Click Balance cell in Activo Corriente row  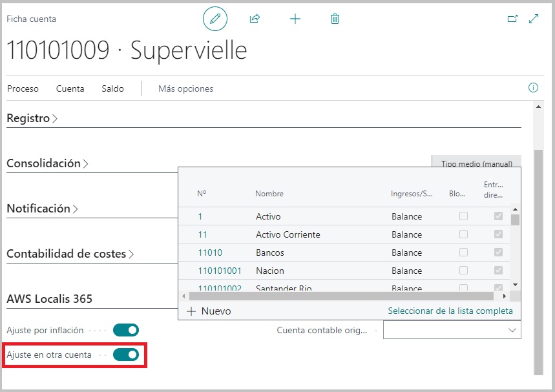tap(406, 234)
